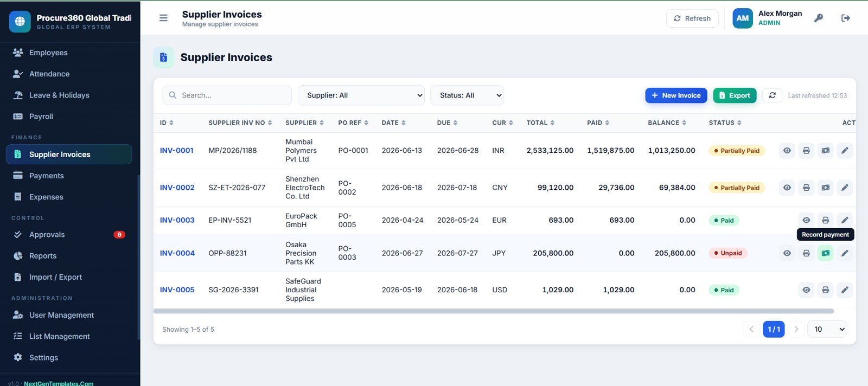Go to Payments in the sidebar
The width and height of the screenshot is (868, 386).
69,176
